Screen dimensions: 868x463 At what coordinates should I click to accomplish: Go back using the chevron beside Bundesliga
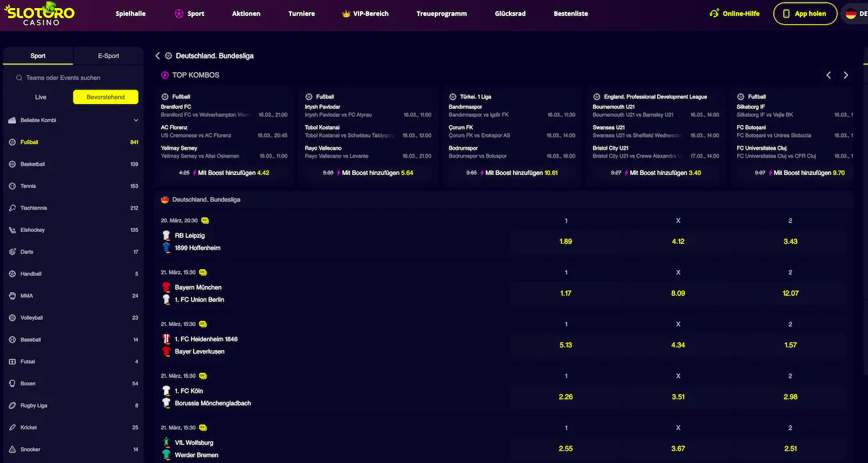158,56
